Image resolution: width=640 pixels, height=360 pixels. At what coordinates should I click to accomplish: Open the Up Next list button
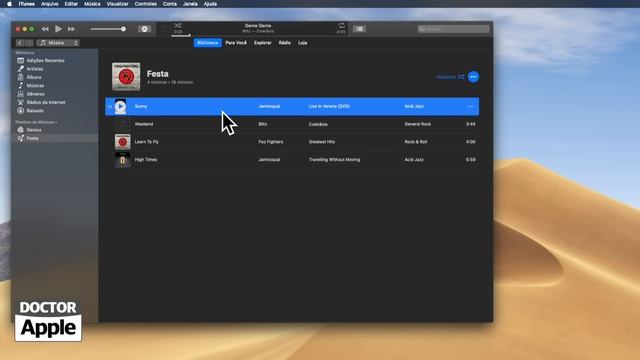pyautogui.click(x=359, y=29)
